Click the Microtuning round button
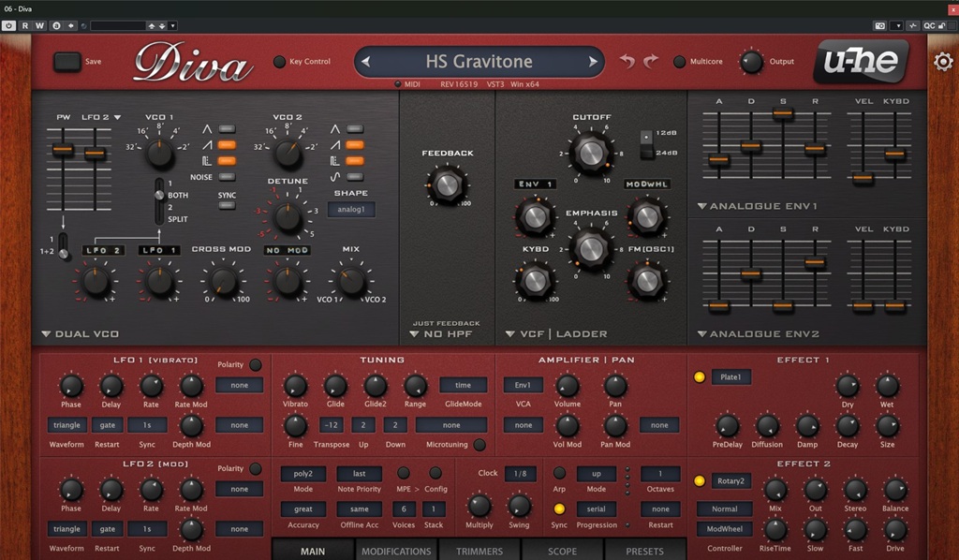The height and width of the screenshot is (560, 959). (479, 445)
